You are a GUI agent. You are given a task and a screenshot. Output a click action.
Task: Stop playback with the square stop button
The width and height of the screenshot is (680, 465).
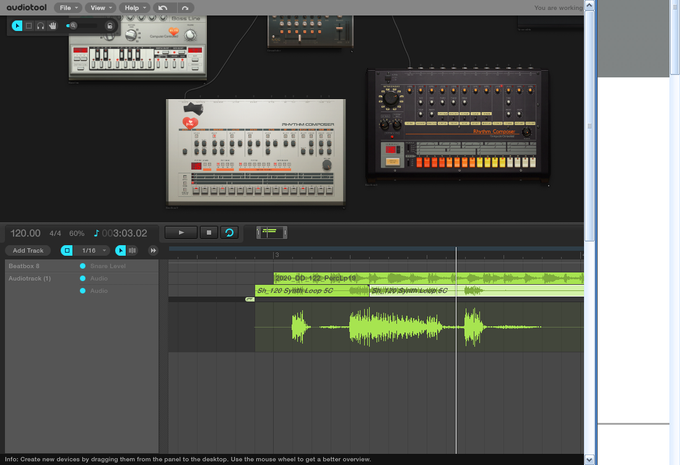(x=209, y=232)
